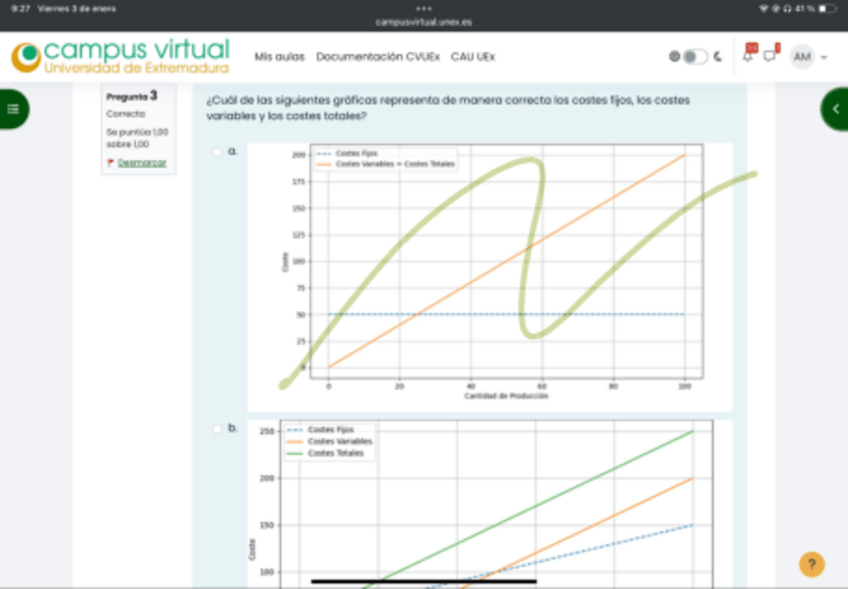Select answer option a radio button

(x=217, y=152)
